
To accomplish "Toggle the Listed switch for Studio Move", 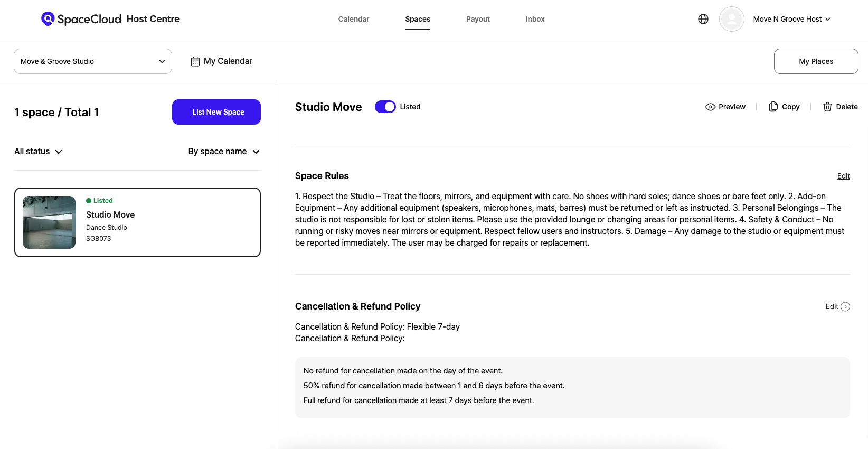I will coord(385,107).
